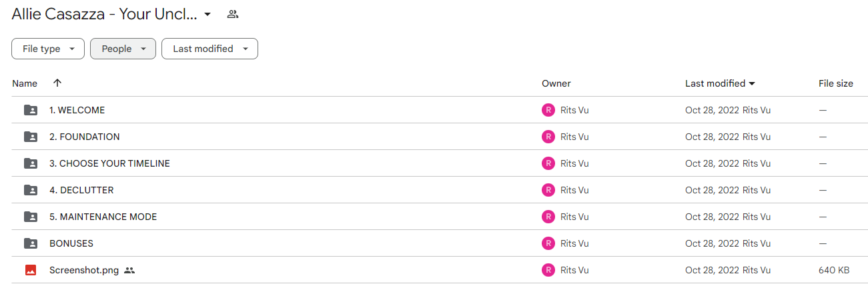Open the folder title dropdown arrow
The image size is (868, 308).
pos(207,14)
